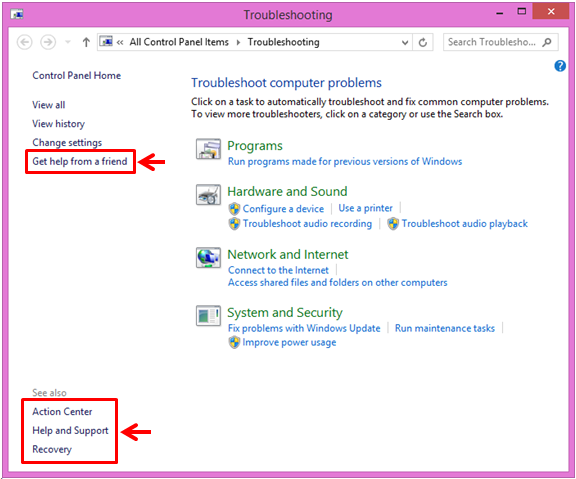This screenshot has width=576, height=479.
Task: Click All Control Panel Items breadcrumb
Action: click(179, 42)
